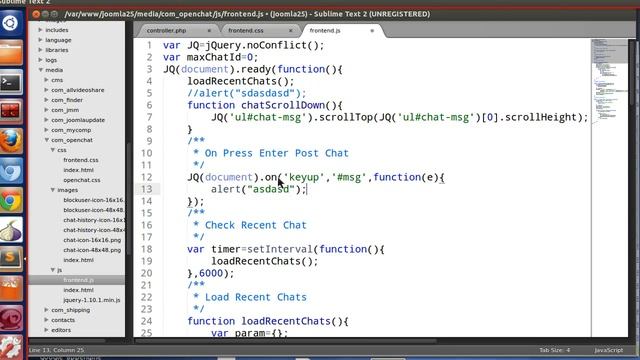Viewport: 640px width, 360px height.
Task: Open index.html under the images folder
Action: pyautogui.click(x=78, y=260)
